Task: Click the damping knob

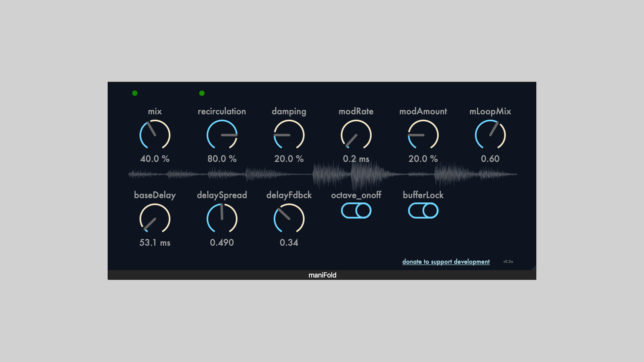Action: pos(289,135)
